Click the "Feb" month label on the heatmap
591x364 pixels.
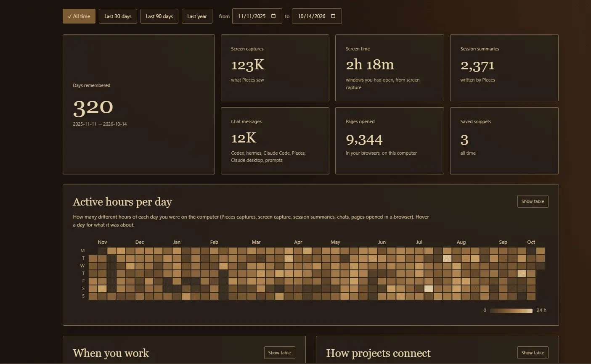[214, 242]
